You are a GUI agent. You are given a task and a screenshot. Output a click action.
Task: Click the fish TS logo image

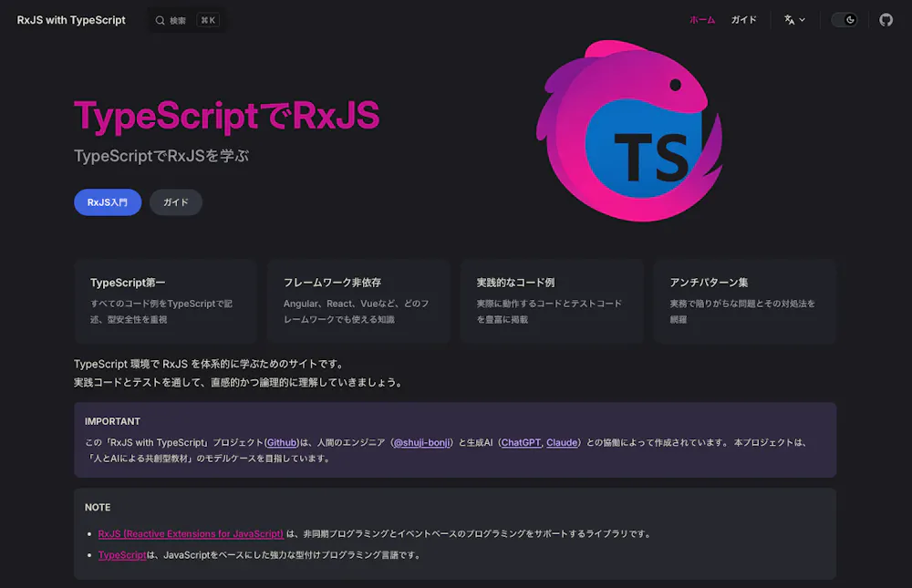629,130
